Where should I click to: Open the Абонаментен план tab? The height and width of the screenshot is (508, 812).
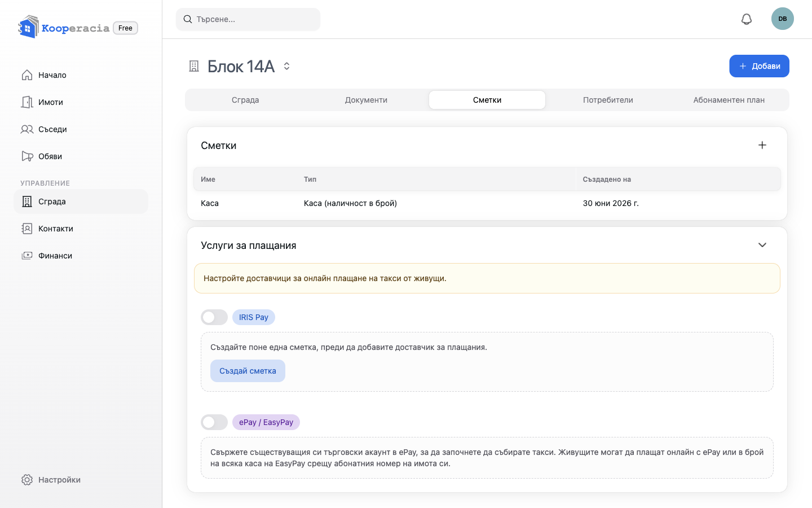(729, 100)
